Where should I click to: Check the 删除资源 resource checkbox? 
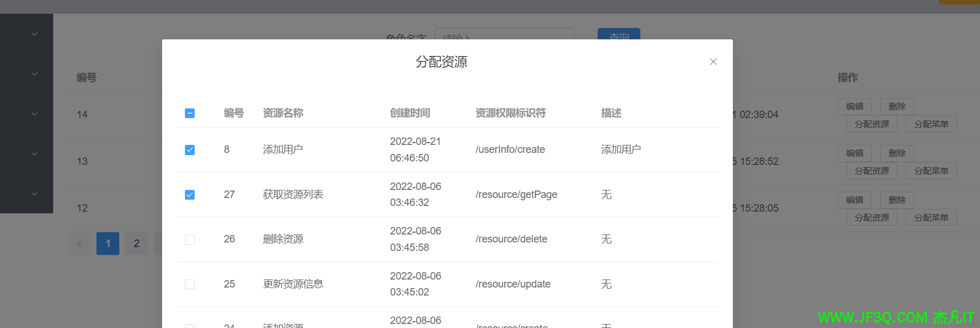pos(190,240)
